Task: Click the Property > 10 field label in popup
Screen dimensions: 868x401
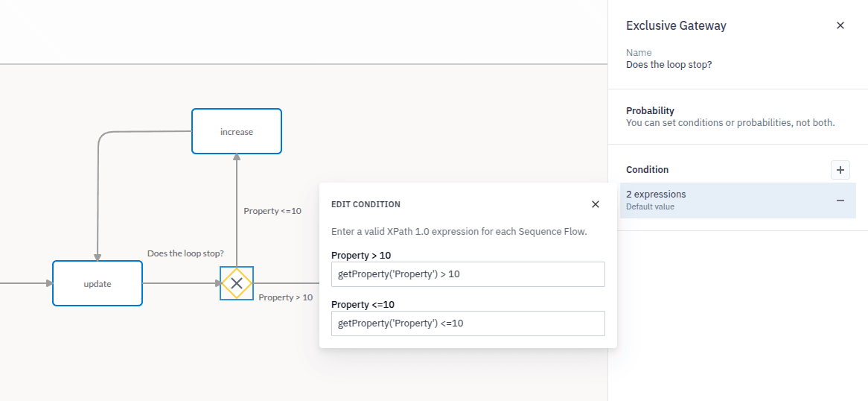Action: 361,256
